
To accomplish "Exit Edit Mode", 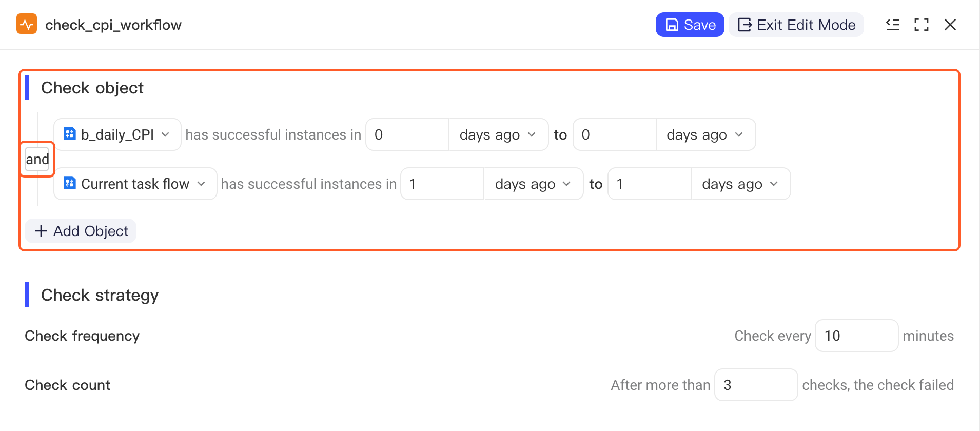I will pos(796,25).
